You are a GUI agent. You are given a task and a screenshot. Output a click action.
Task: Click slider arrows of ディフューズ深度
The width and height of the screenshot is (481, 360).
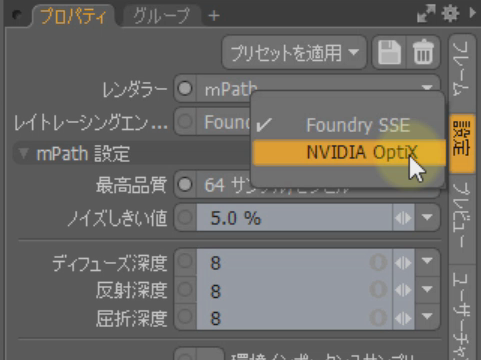pos(403,263)
